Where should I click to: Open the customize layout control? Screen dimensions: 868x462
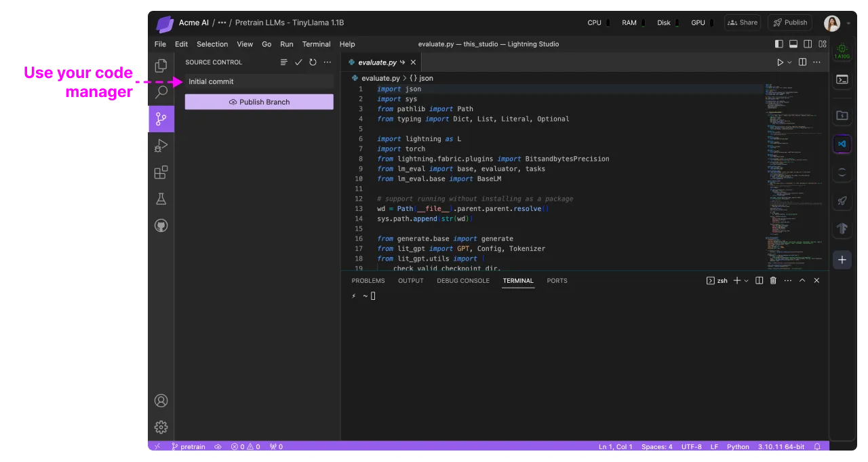coord(823,44)
